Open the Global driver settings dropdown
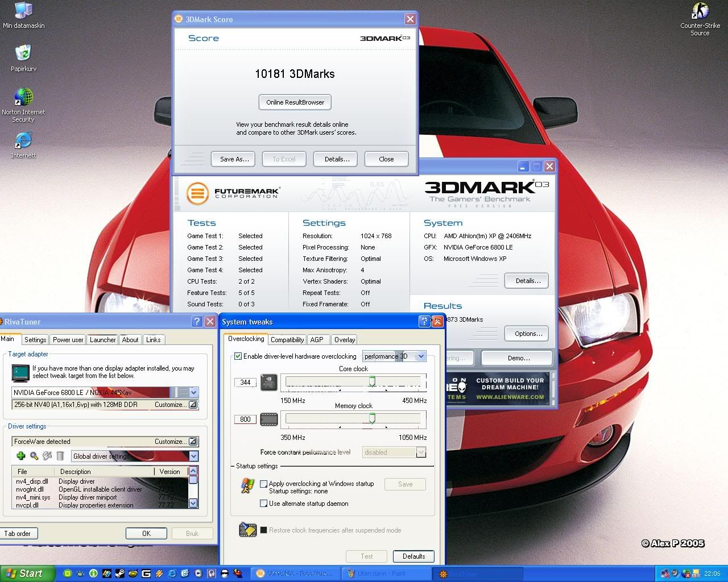The image size is (728, 582). pyautogui.click(x=194, y=456)
